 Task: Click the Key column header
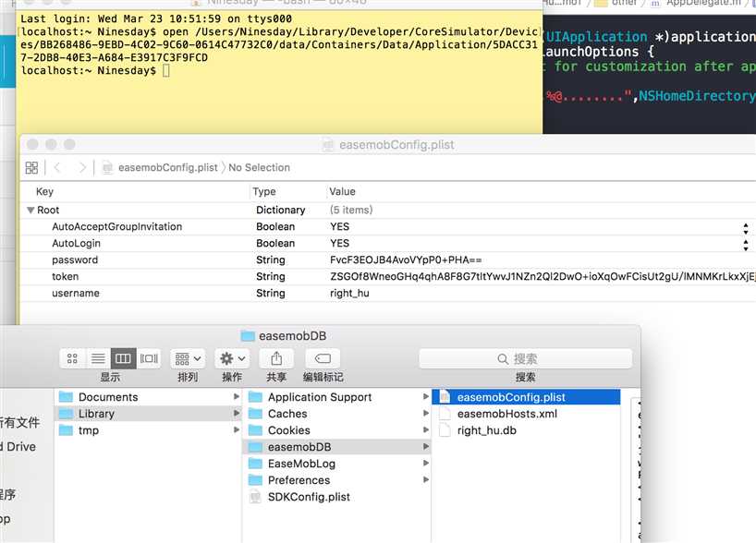(45, 192)
